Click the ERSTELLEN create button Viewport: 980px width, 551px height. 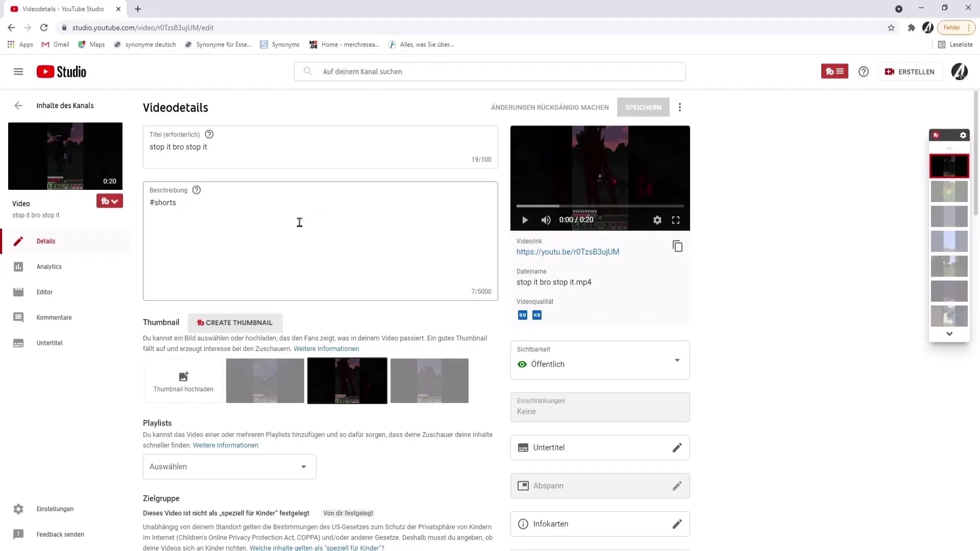click(x=910, y=72)
